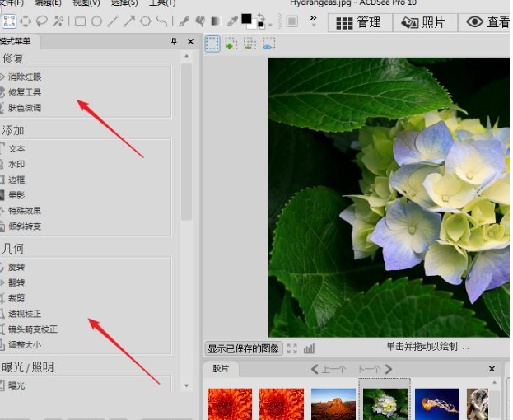Switch to the 管理 (Manage) mode tab
This screenshot has width=513, height=420.
pos(360,22)
